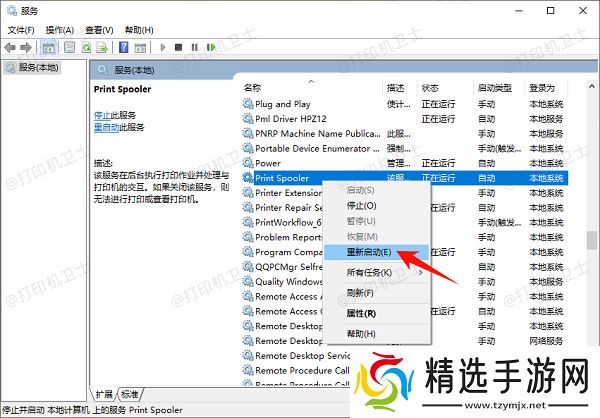Click the 重启动 link for this service
Viewport: 600px width, 418px height.
pos(106,127)
